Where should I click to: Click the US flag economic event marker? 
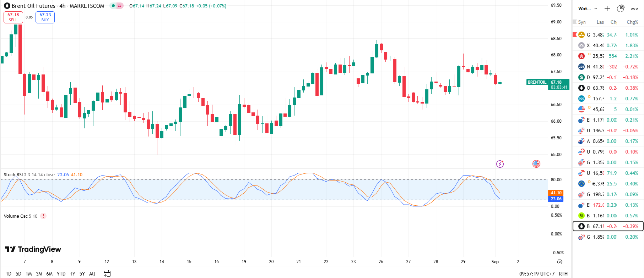coord(536,164)
